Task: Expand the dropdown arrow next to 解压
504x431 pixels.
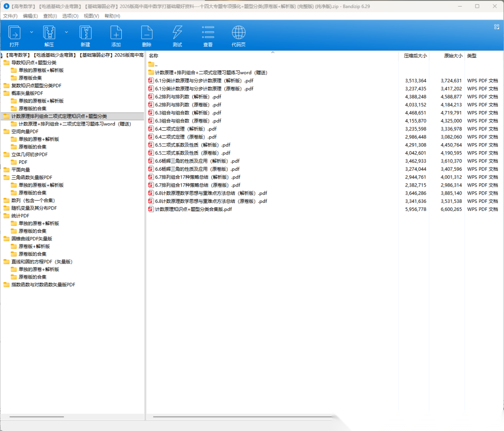Action: point(66,32)
